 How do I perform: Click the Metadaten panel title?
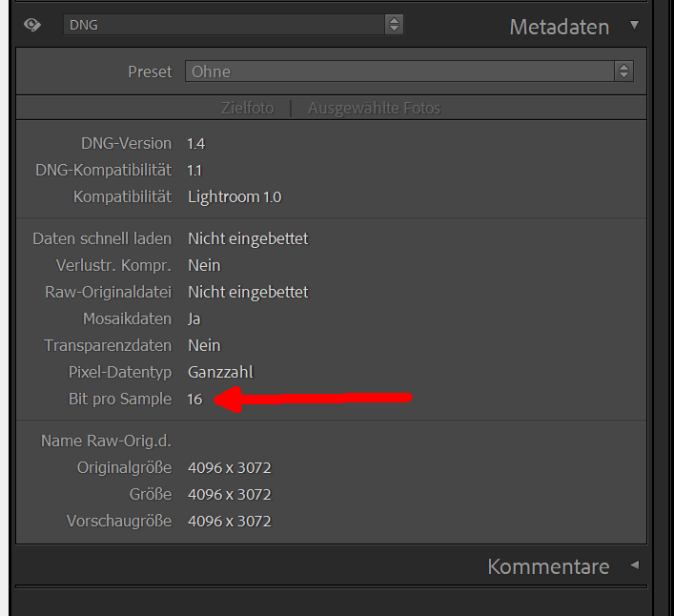point(560,27)
